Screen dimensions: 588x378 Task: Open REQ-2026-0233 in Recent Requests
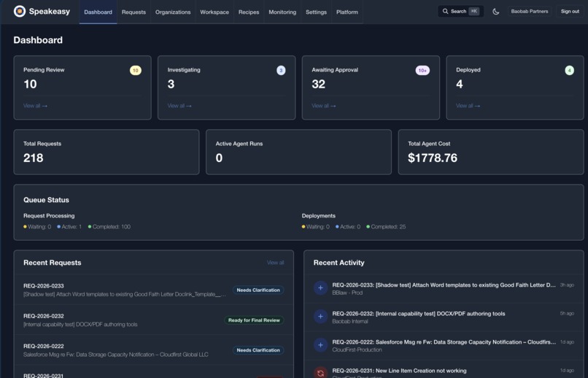153,290
